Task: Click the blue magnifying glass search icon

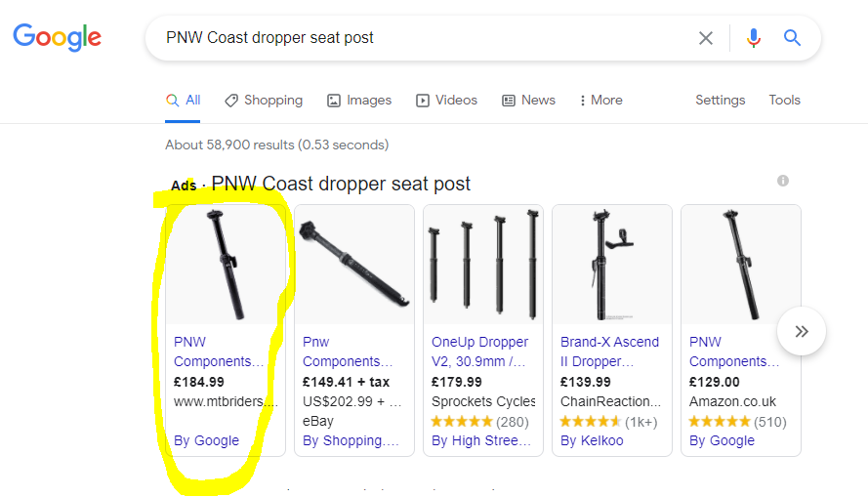Action: tap(792, 38)
